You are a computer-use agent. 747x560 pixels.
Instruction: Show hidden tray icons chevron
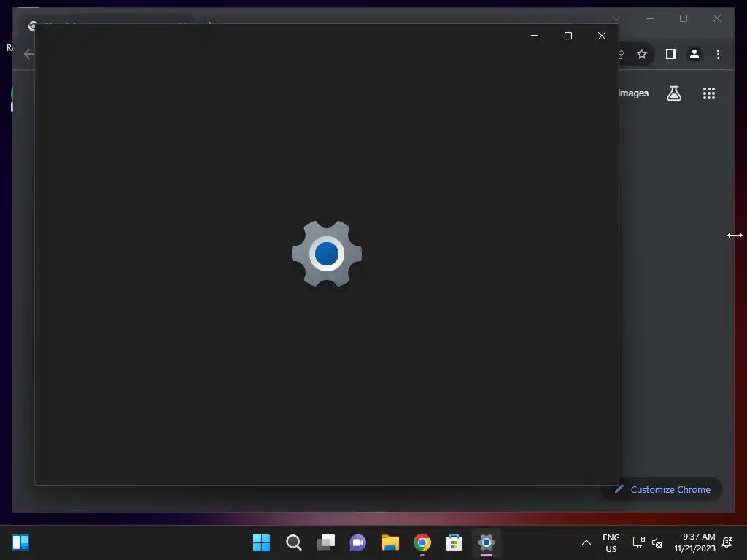pos(587,542)
